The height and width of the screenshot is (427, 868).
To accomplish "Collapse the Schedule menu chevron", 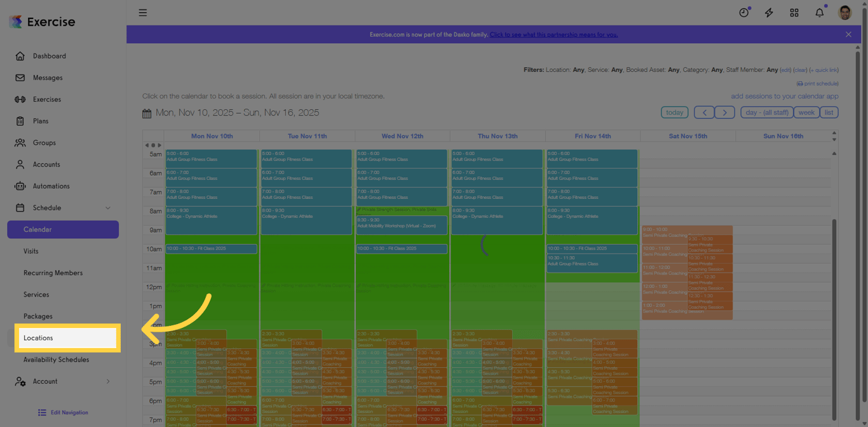I will [107, 208].
